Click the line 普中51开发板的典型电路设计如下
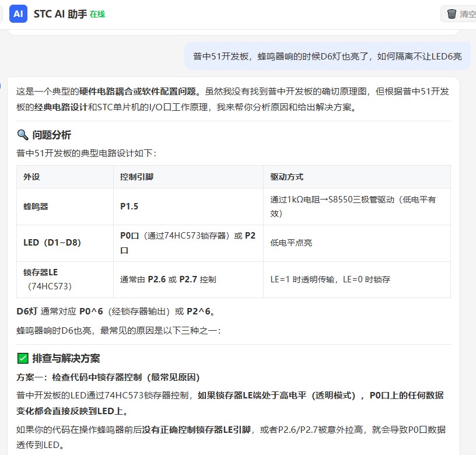Screen dimensions: 476x455 click(86, 153)
